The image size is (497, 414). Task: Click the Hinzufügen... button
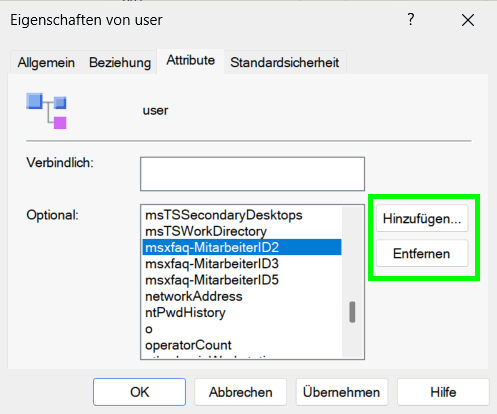[422, 218]
